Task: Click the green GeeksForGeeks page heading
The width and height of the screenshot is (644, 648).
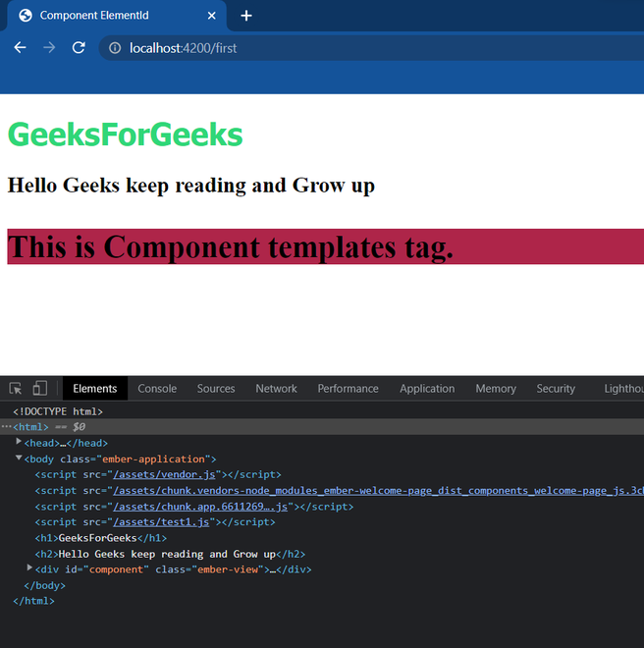Action: (x=126, y=135)
